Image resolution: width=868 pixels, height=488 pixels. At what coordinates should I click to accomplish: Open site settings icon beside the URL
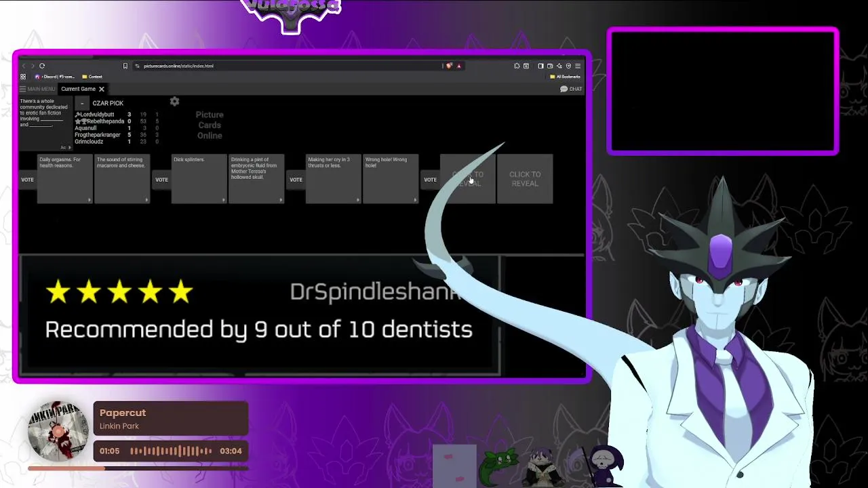click(x=137, y=66)
